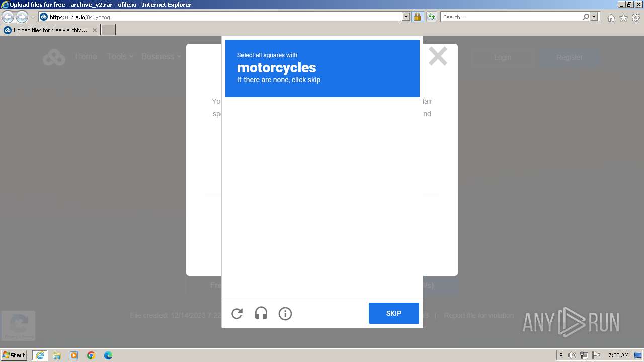
Task: Switch to audio challenge headphones icon
Action: point(261,314)
